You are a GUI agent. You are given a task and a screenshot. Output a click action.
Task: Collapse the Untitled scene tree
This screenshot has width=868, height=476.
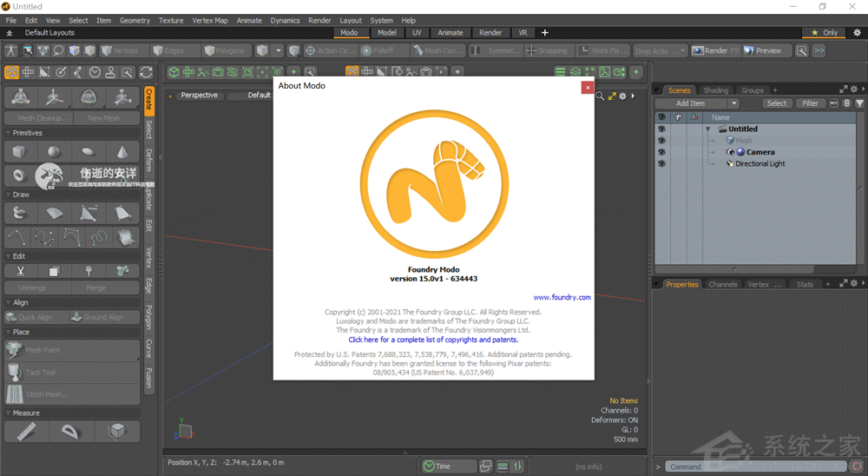(707, 129)
